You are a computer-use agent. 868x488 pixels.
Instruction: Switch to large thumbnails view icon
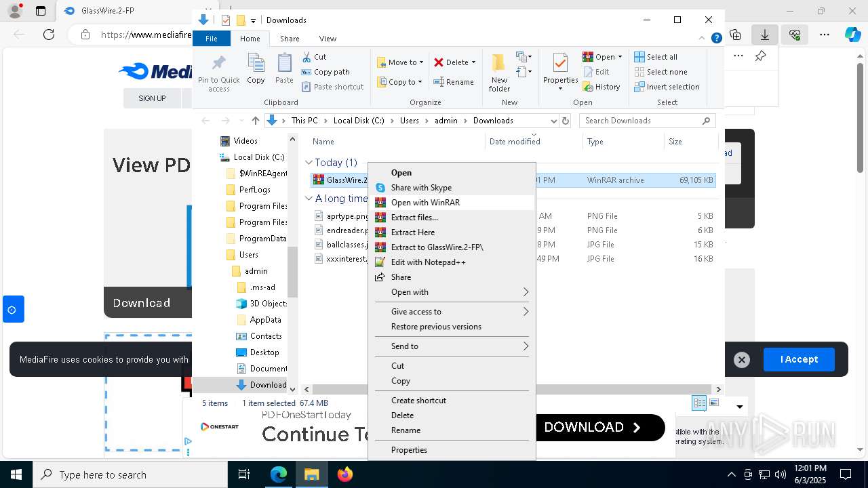pos(714,403)
